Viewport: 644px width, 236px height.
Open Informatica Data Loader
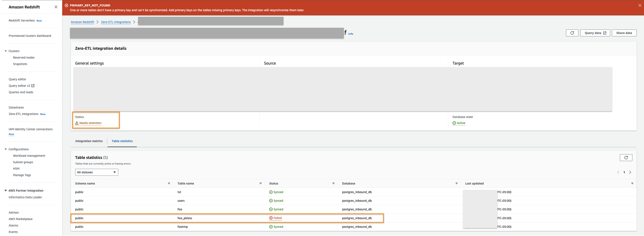pos(25,197)
